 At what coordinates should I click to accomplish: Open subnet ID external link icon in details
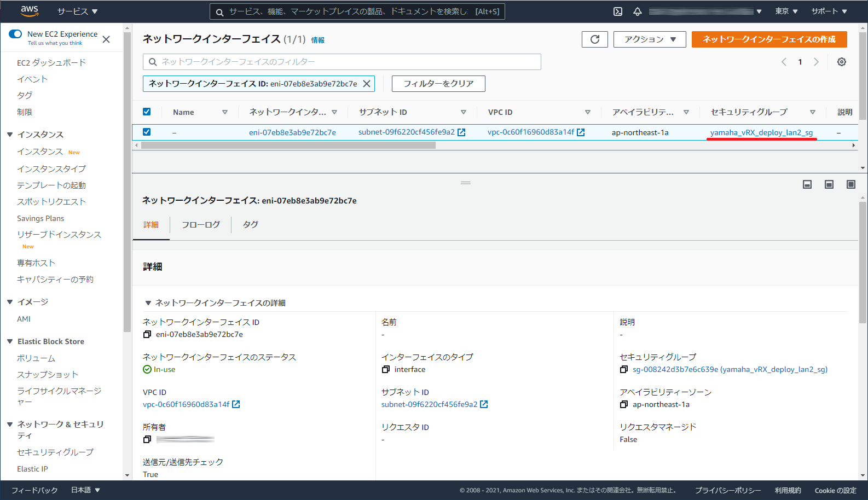[x=484, y=404]
